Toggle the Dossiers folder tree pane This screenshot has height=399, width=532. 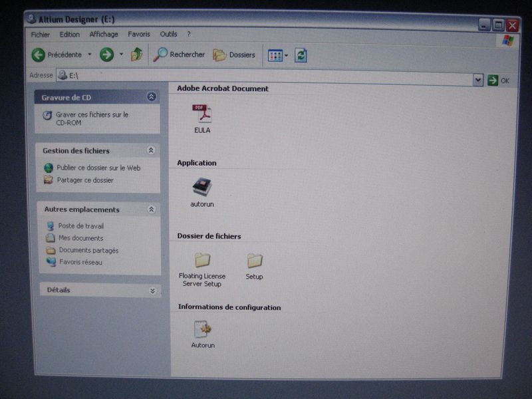(234, 55)
